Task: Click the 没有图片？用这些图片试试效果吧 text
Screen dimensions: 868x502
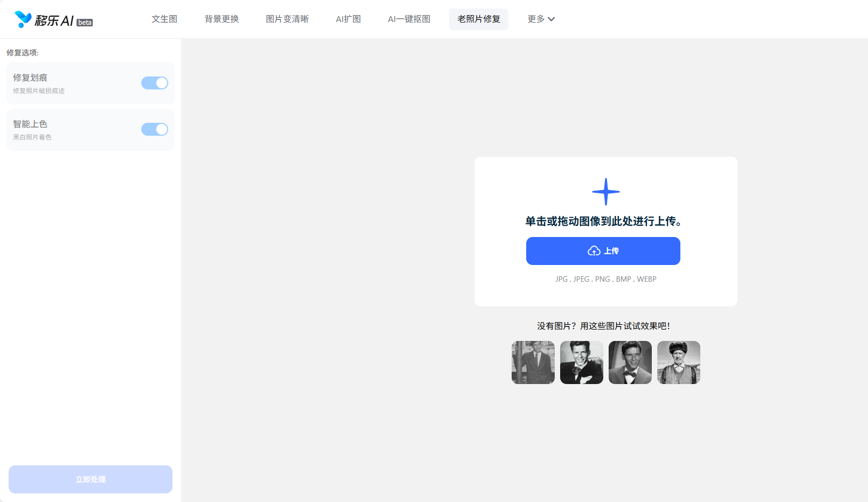Action: (603, 326)
